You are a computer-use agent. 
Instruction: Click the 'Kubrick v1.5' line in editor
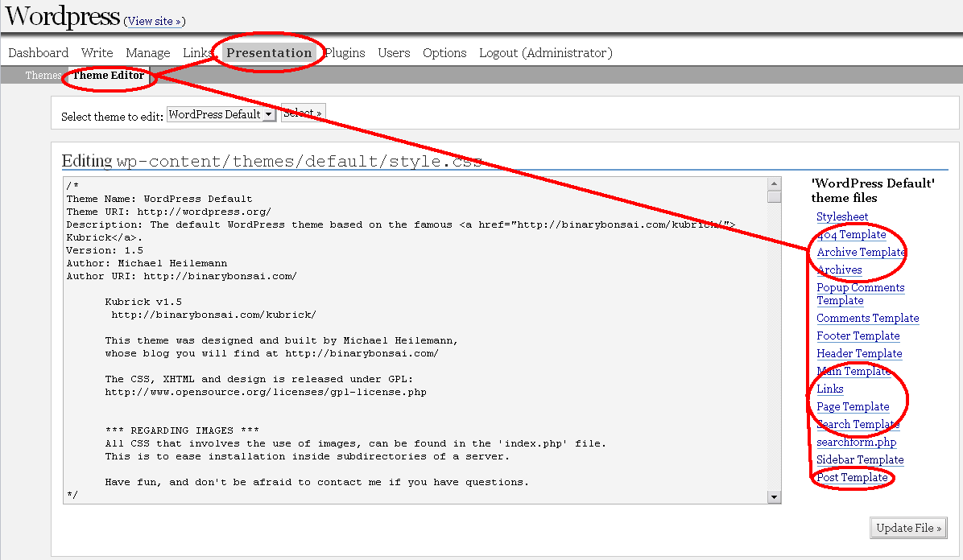(x=143, y=302)
